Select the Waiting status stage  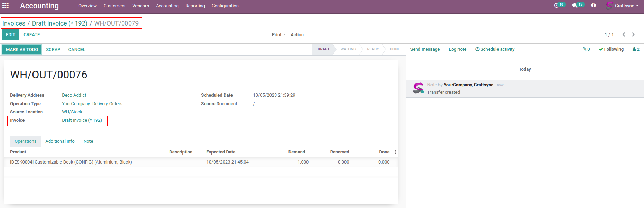point(348,49)
